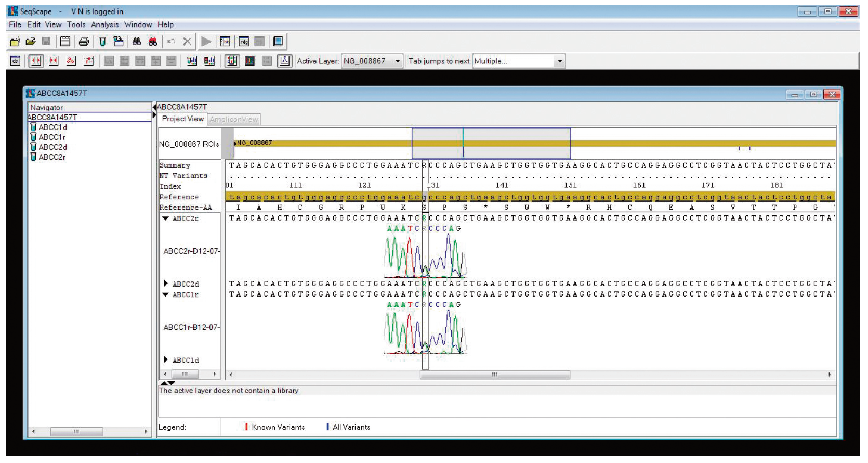Click the open folder toolbar icon
Viewport: 868px width, 463px height.
click(31, 42)
